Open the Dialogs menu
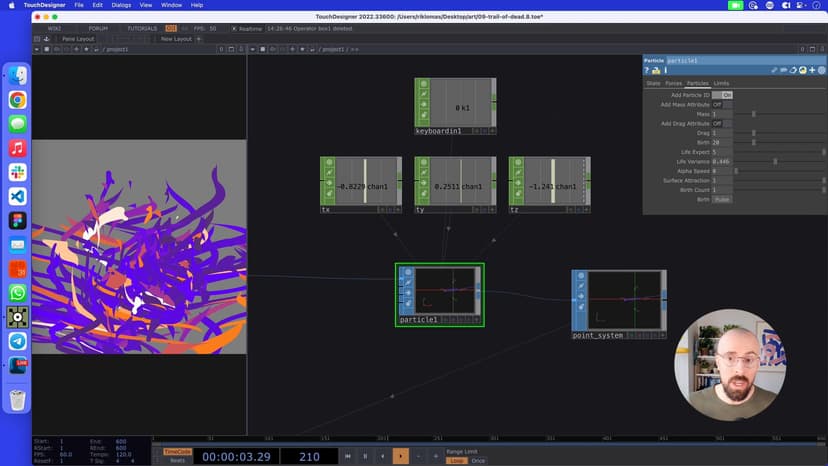This screenshot has height=466, width=828. [x=121, y=5]
